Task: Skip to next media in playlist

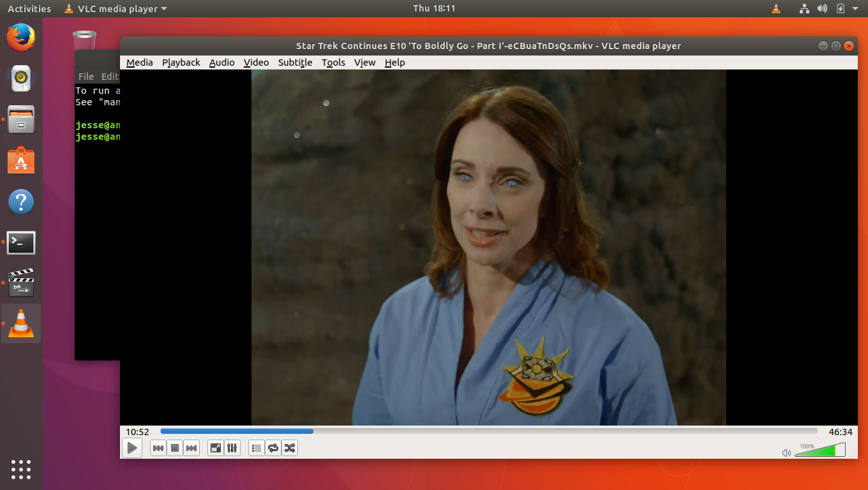Action: pos(191,448)
